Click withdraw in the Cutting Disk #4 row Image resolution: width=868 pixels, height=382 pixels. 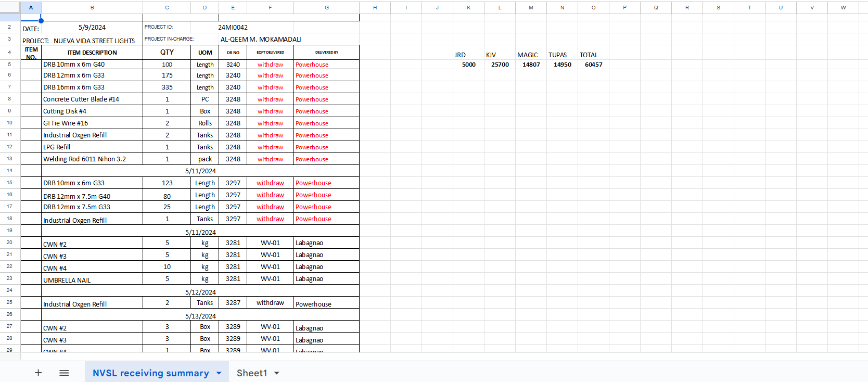[271, 111]
